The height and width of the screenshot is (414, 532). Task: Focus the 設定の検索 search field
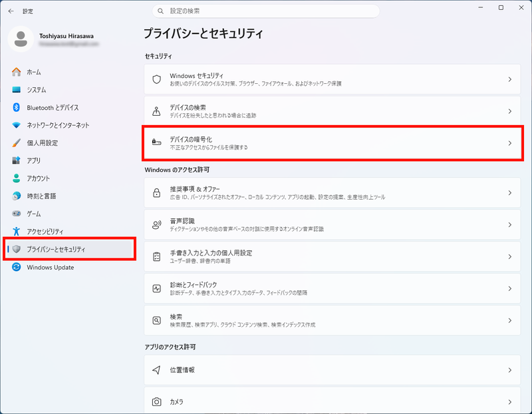point(265,11)
